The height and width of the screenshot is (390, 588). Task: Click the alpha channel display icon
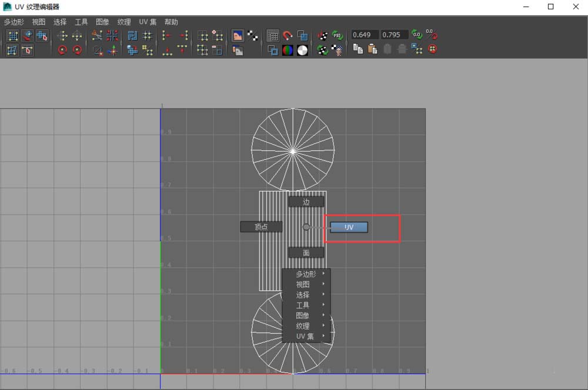pos(302,50)
